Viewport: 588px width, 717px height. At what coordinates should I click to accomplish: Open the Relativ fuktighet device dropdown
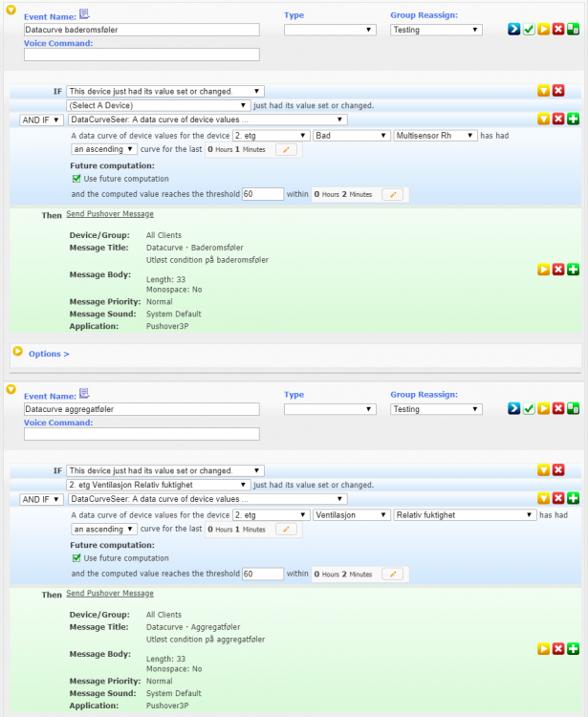(x=465, y=515)
